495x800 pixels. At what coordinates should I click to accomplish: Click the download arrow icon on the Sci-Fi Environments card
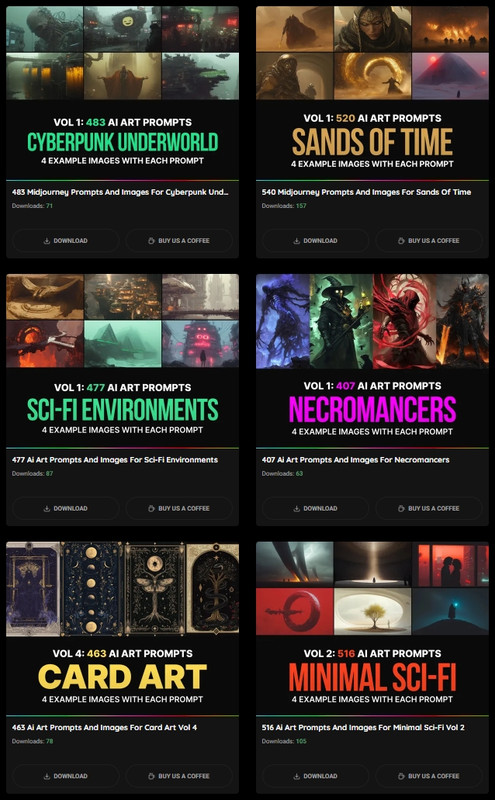coord(47,509)
